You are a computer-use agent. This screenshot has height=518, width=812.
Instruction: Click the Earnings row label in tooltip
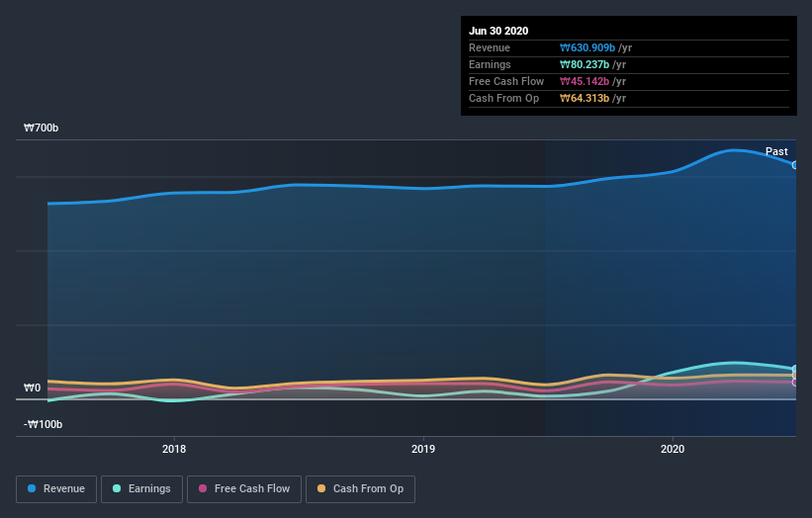click(x=490, y=64)
